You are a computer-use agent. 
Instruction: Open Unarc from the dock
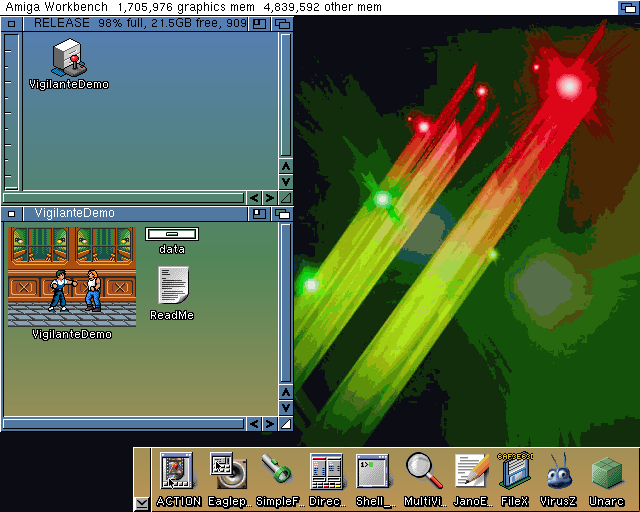(x=607, y=473)
